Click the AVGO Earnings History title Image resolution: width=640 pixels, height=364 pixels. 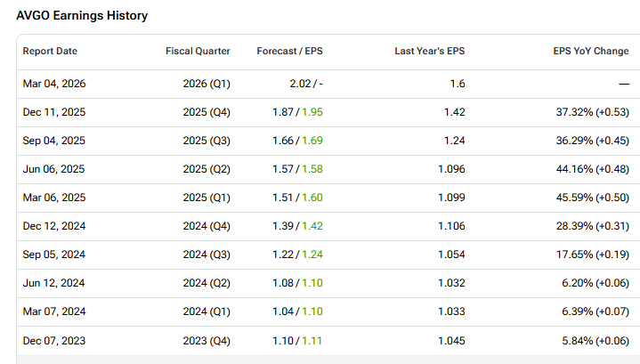(x=82, y=16)
